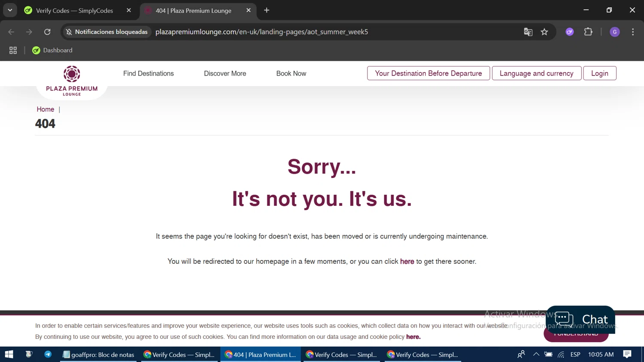Click the browser forward arrow
The height and width of the screenshot is (362, 644).
pyautogui.click(x=29, y=32)
